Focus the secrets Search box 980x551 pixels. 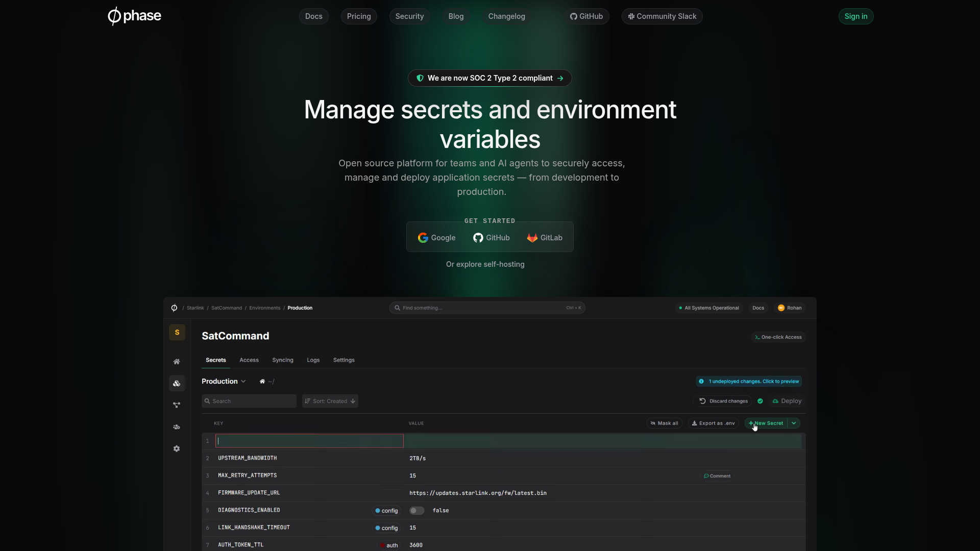pyautogui.click(x=249, y=401)
